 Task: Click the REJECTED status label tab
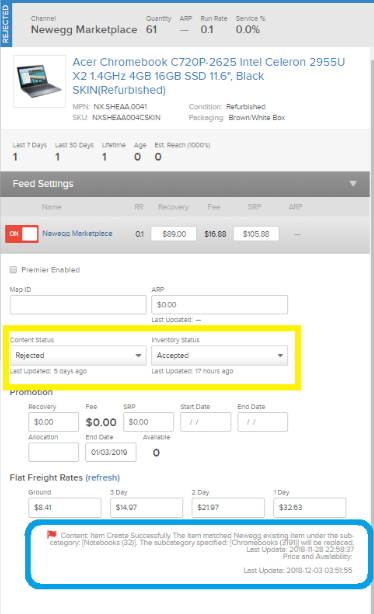pyautogui.click(x=6, y=24)
